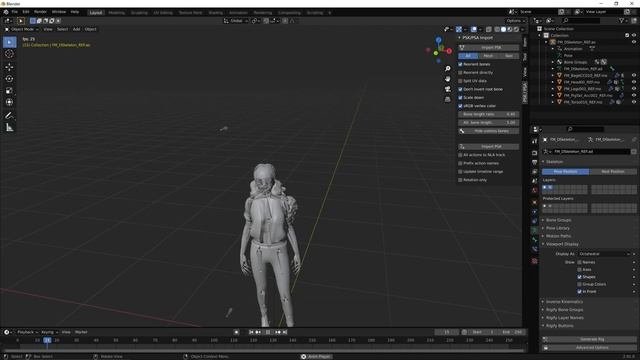
Task: Click the Blender logo menu icon
Action: pyautogui.click(x=6, y=12)
